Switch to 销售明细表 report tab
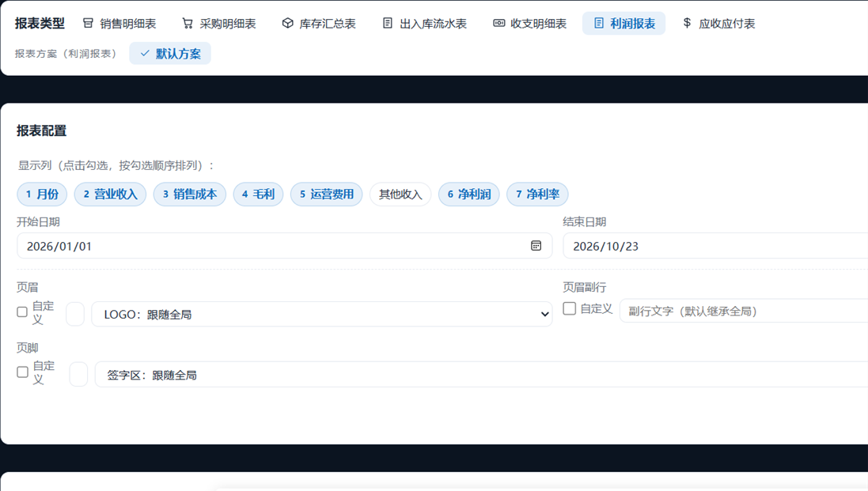 point(119,23)
